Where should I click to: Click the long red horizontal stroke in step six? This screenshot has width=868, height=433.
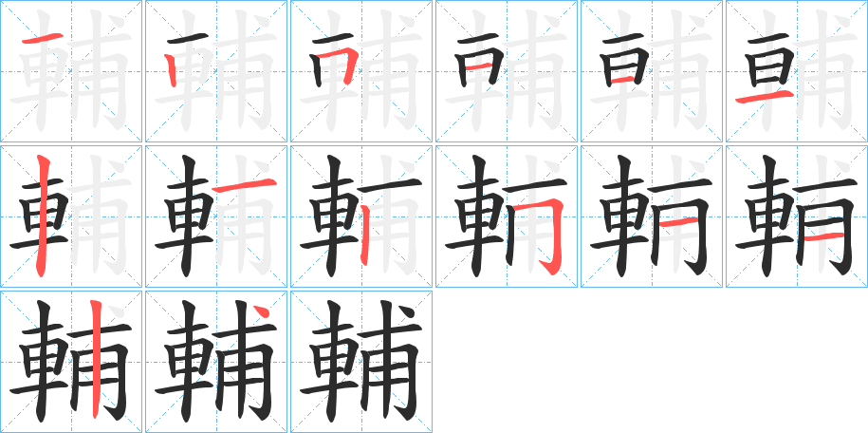pos(765,98)
